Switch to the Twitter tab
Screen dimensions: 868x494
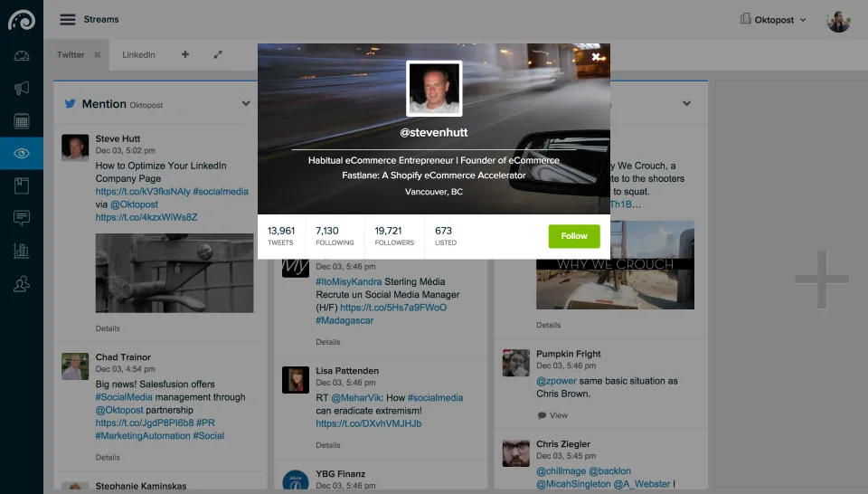pos(71,55)
